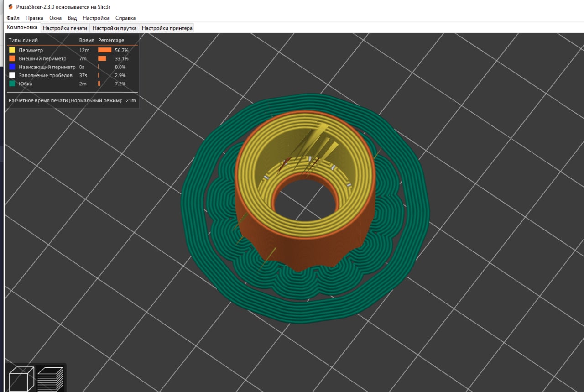Screen dimensions: 584x392
Task: Click the Периметр legend label
Action: (31, 50)
